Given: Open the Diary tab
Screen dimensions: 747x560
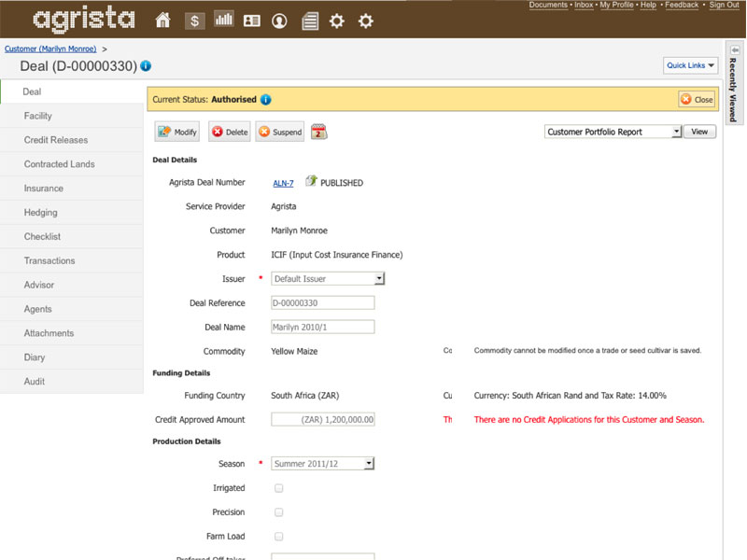Looking at the screenshot, I should tap(72, 357).
